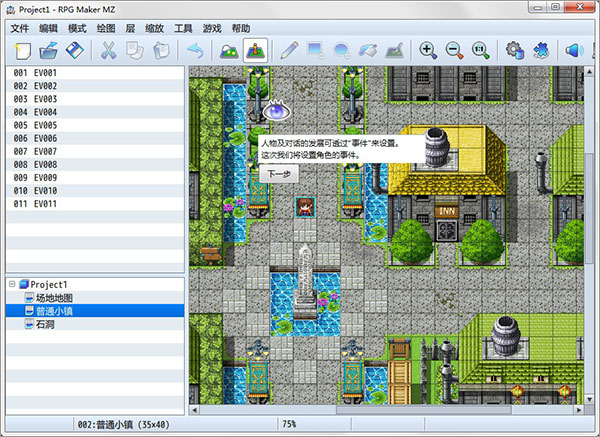600x437 pixels.
Task: Open the 帮助 menu
Action: [241, 28]
